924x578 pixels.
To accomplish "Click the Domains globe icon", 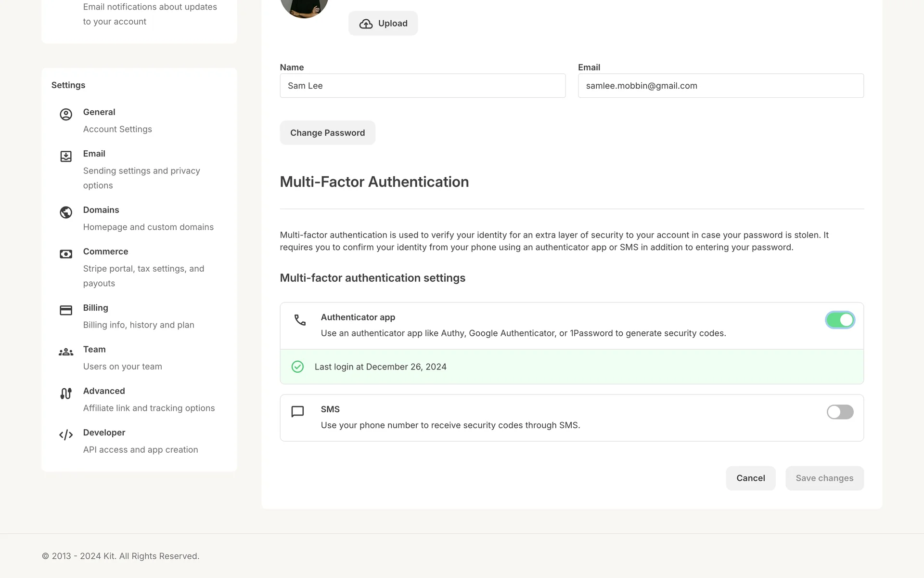I will click(66, 212).
